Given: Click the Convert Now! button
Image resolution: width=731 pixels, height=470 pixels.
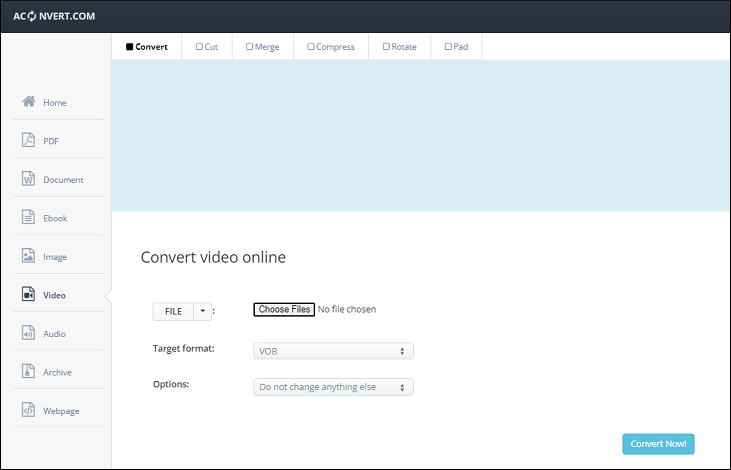Looking at the screenshot, I should 658,444.
